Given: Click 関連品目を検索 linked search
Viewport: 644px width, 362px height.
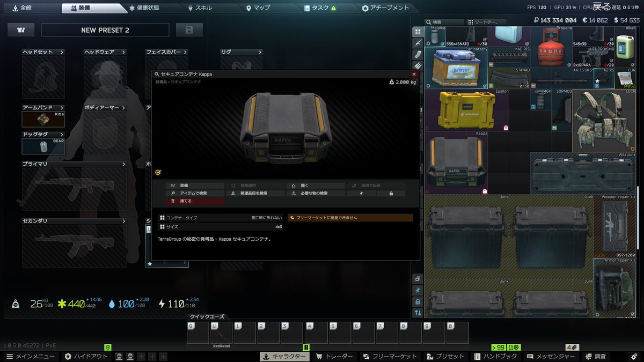Looking at the screenshot, I should coord(255,193).
